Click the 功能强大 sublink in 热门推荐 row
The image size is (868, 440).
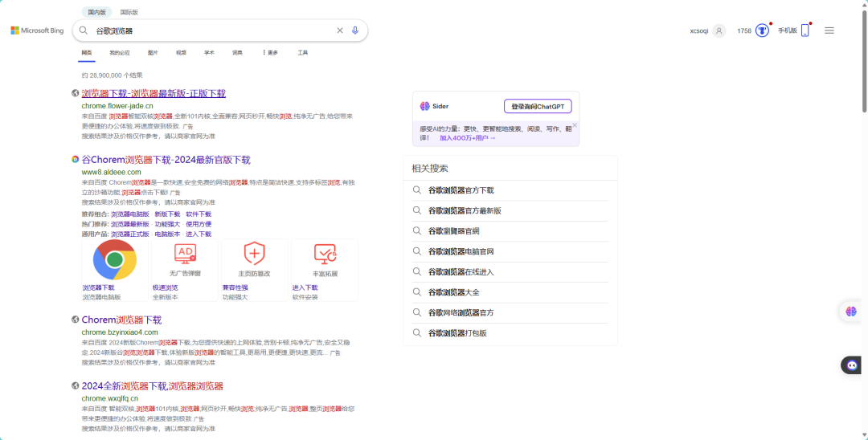point(168,224)
